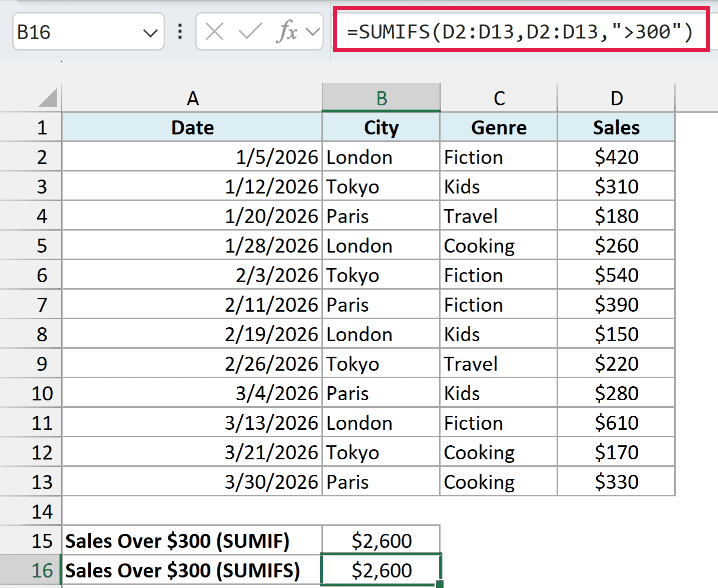Image resolution: width=718 pixels, height=588 pixels.
Task: Select row 16 header
Action: point(31,571)
